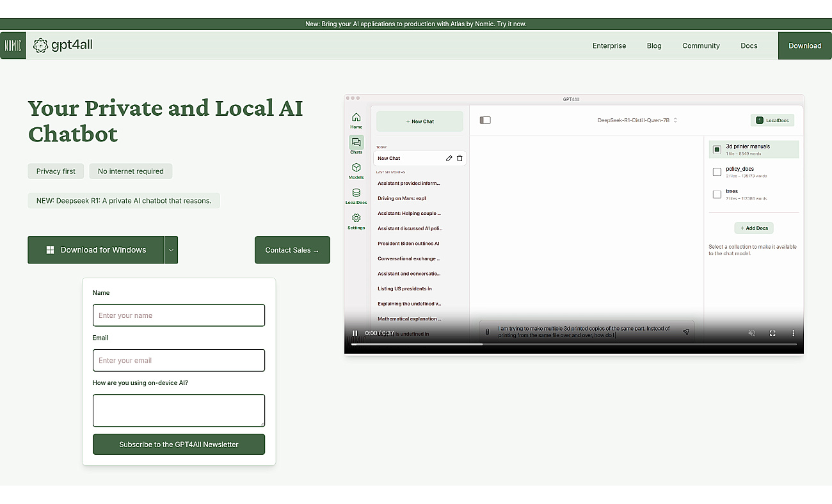This screenshot has height=504, width=832.
Task: Subscribe to the GPT4All Newsletter
Action: (179, 445)
